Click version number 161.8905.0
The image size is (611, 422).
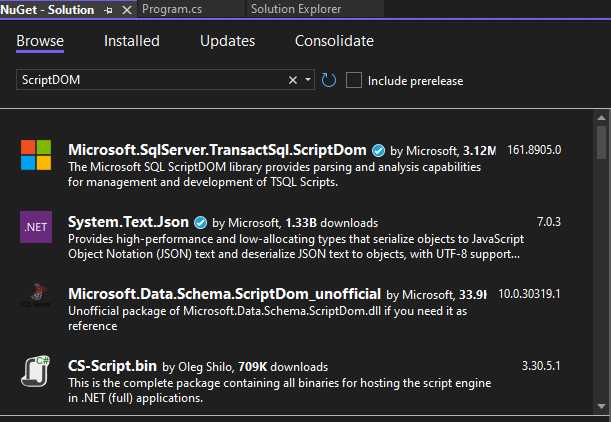[534, 150]
